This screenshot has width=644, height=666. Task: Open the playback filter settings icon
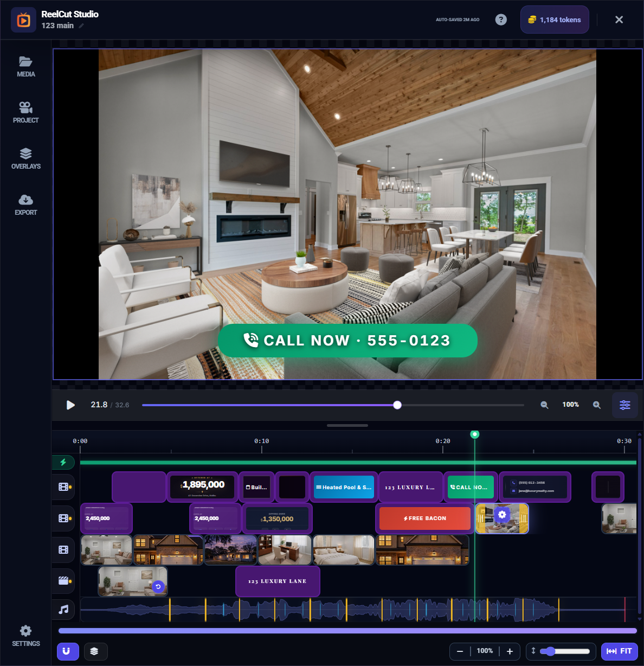click(x=624, y=405)
